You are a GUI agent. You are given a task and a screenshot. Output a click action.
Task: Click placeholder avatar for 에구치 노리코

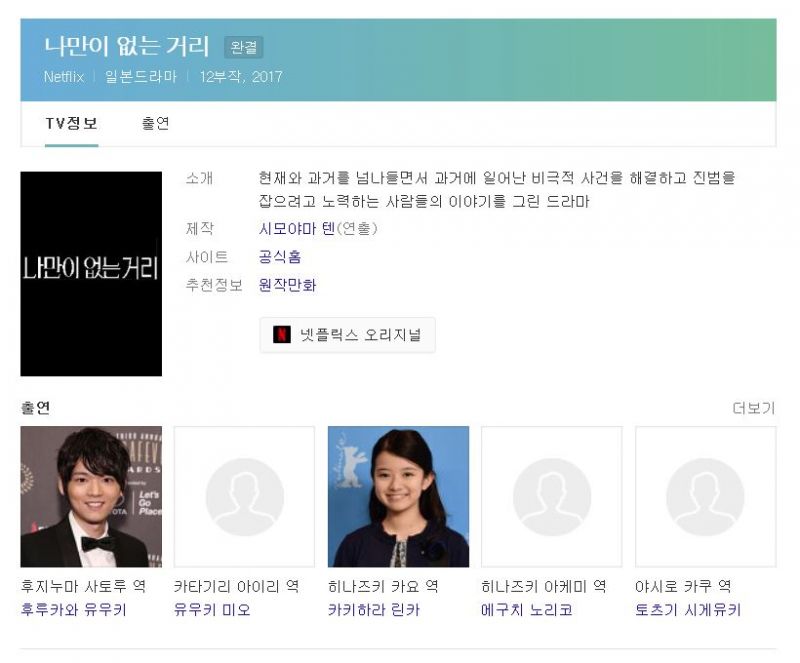(551, 497)
